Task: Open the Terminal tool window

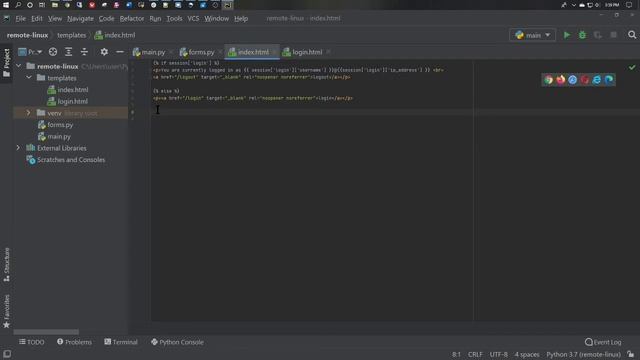Action: click(x=121, y=342)
